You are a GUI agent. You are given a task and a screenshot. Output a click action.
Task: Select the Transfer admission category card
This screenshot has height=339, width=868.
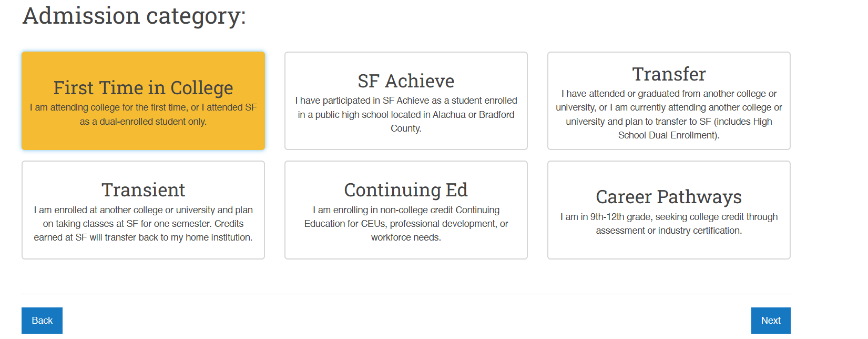(x=669, y=101)
